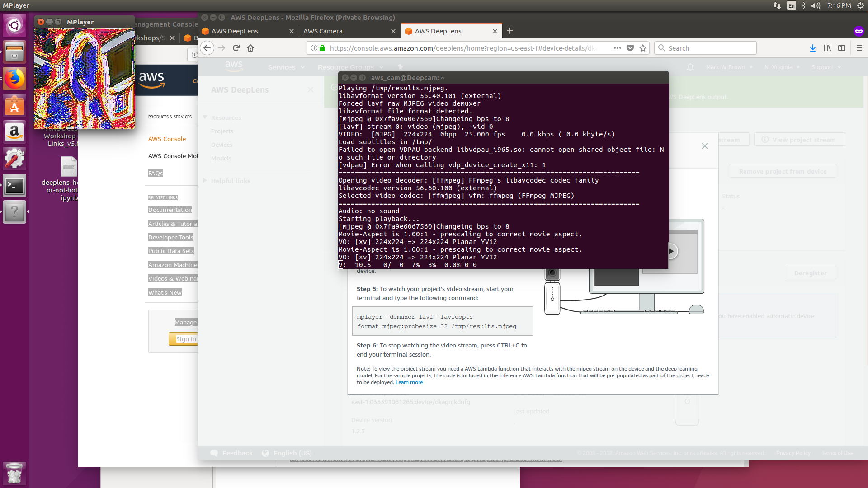Click AWS logo in console header

coord(234,66)
